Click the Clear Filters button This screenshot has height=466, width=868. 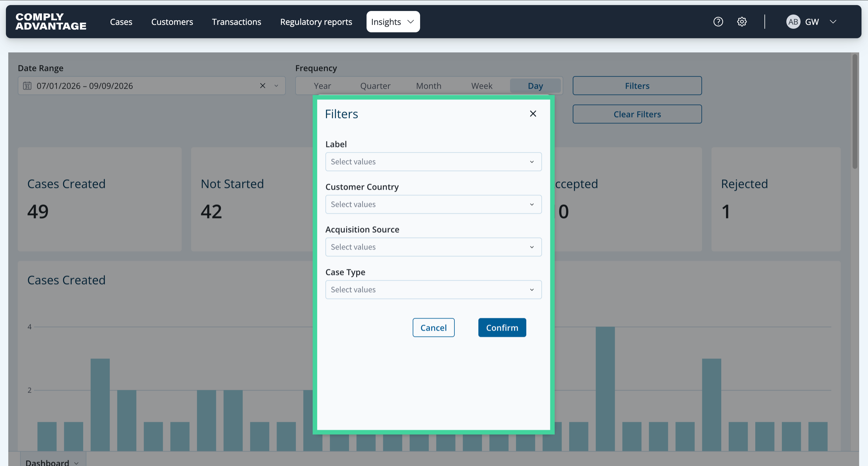[637, 114]
